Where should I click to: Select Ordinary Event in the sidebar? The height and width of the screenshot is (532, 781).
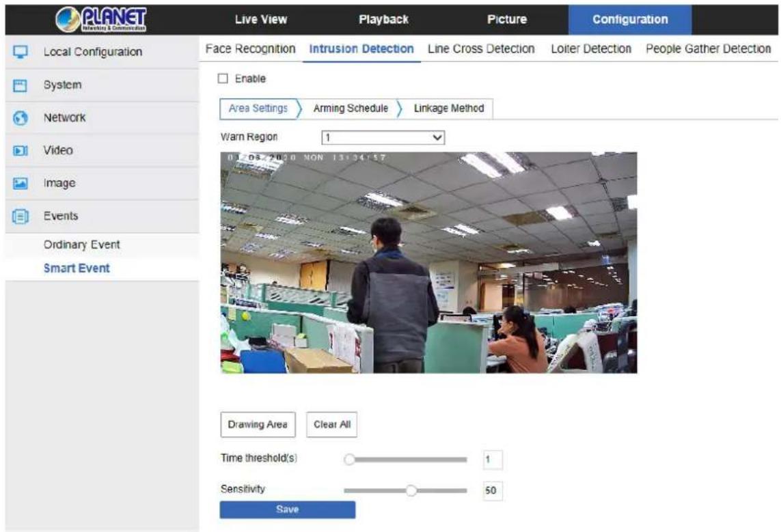(x=82, y=245)
